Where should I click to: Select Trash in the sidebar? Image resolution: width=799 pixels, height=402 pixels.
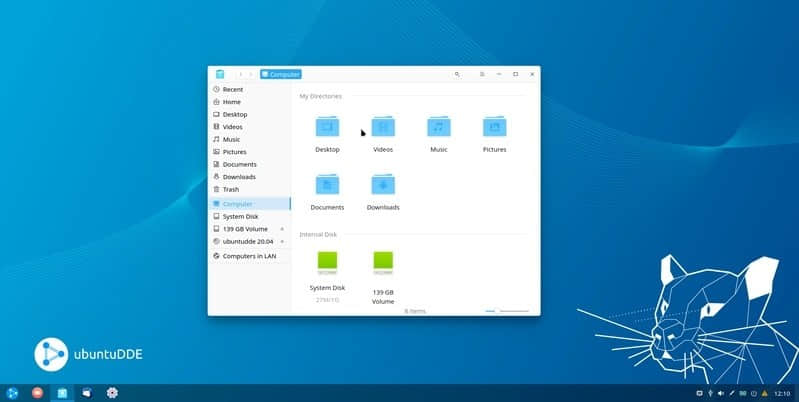click(x=230, y=189)
